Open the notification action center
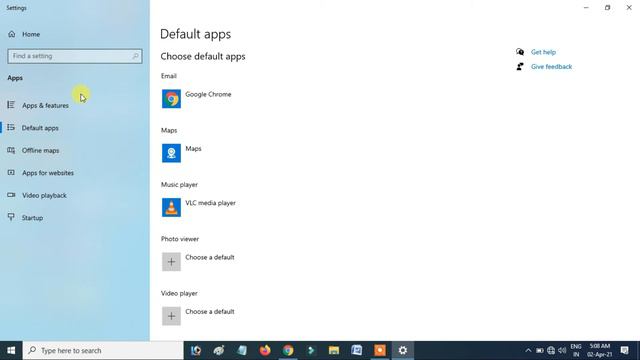Screen dimensions: 640x360 (624, 350)
